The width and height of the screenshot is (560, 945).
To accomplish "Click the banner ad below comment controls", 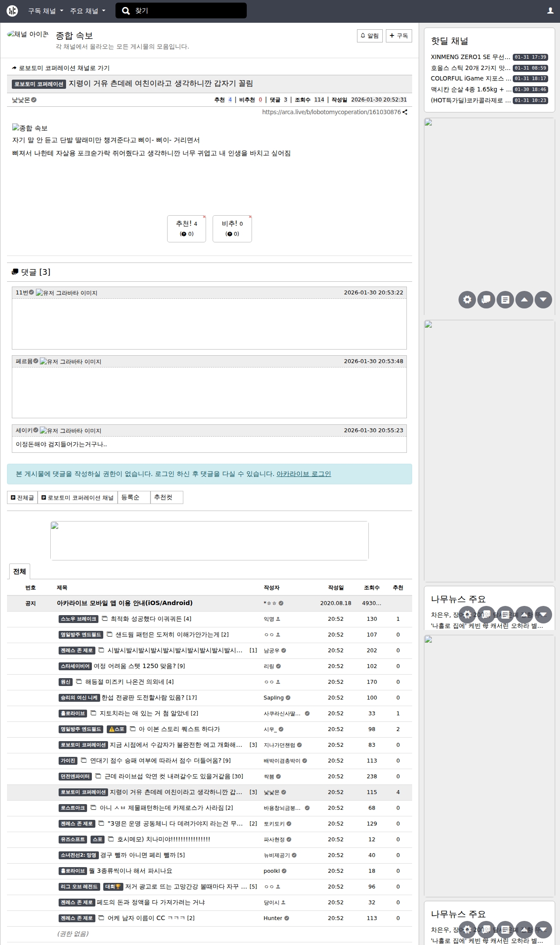I will click(210, 541).
